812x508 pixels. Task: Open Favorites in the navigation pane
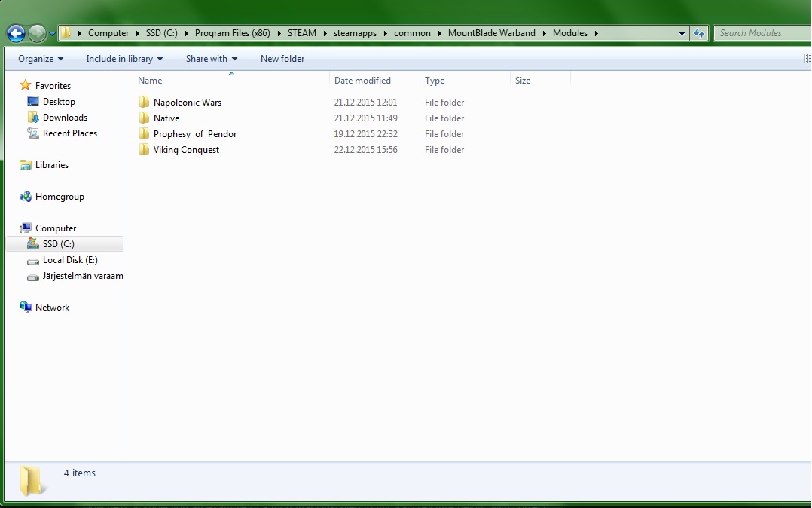click(x=53, y=85)
